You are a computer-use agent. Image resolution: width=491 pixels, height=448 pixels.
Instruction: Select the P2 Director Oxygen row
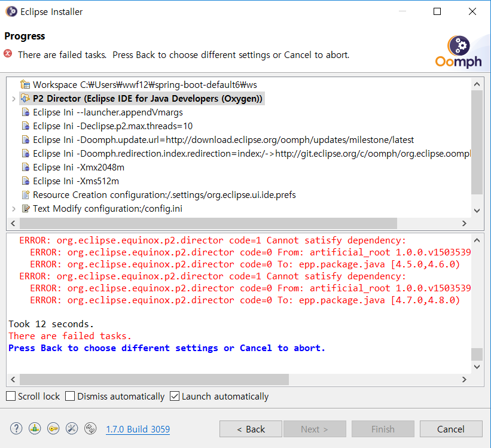142,98
